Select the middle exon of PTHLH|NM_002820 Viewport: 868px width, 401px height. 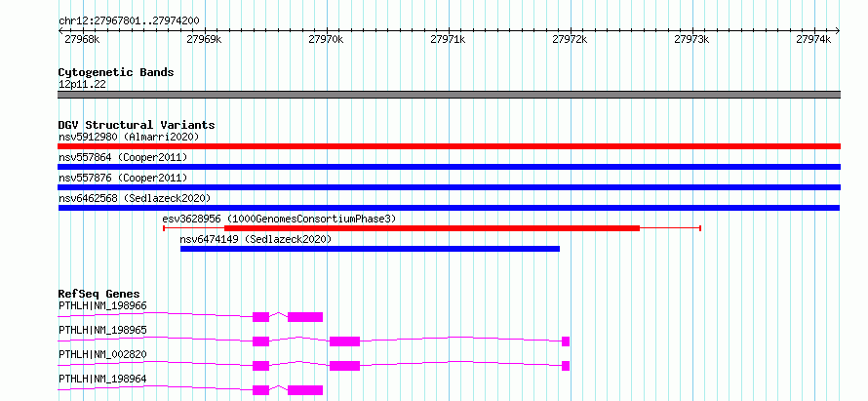pos(345,366)
